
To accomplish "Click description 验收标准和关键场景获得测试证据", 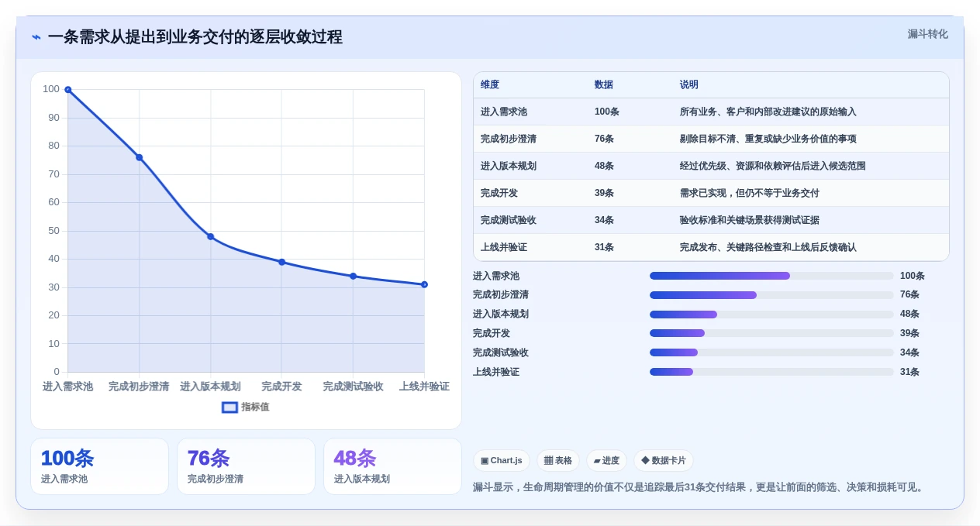I will [x=750, y=220].
